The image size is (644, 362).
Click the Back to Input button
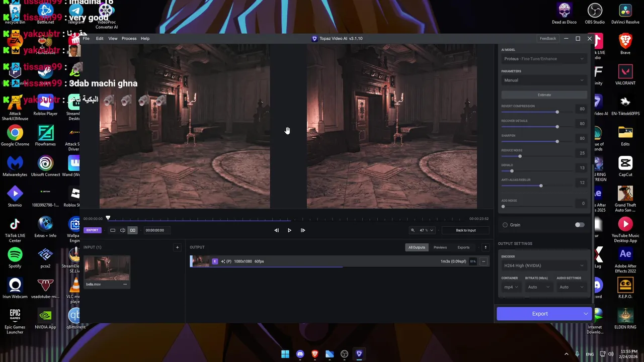tap(465, 230)
